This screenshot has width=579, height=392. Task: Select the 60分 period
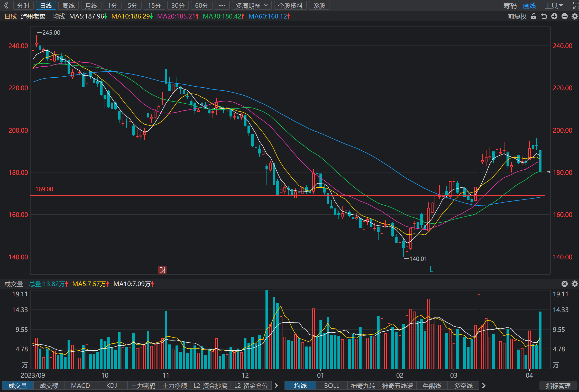[x=202, y=5]
